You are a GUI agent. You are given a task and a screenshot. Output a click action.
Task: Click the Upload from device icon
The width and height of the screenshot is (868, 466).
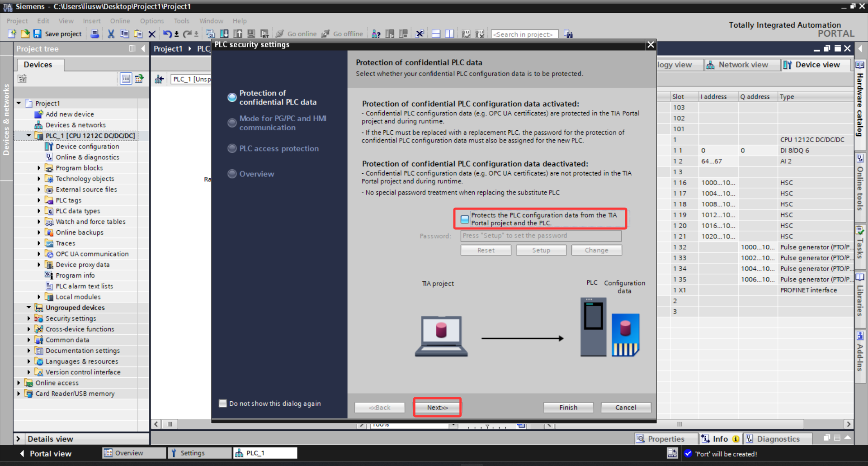238,33
